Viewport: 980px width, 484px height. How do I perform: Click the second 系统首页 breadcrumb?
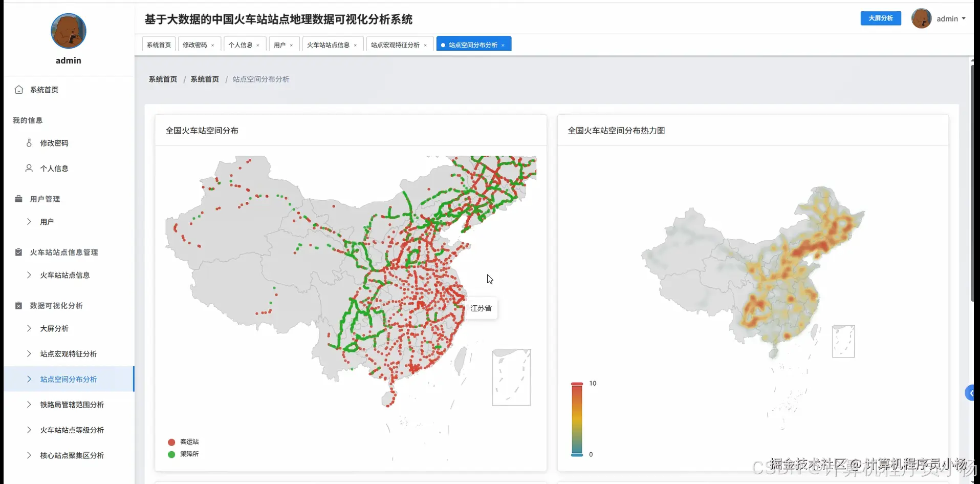[205, 79]
